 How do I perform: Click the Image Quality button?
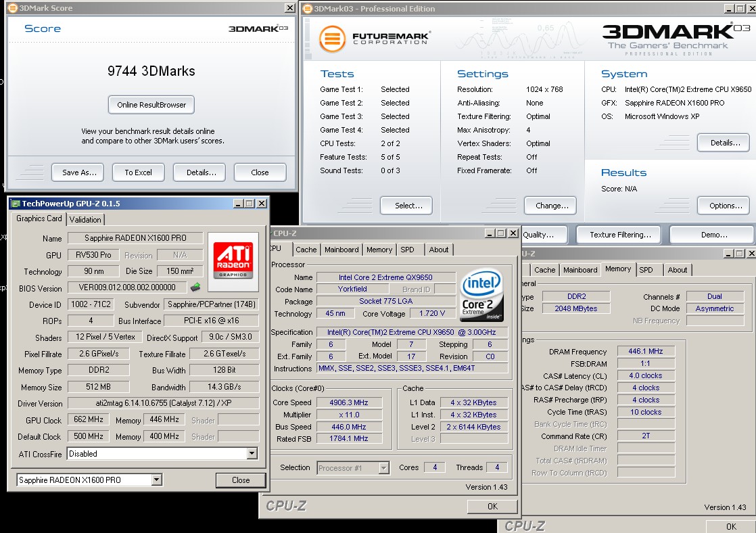click(x=545, y=235)
